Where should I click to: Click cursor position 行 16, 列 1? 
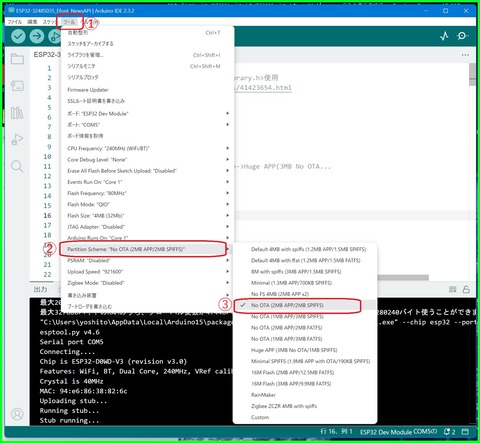tap(336, 432)
